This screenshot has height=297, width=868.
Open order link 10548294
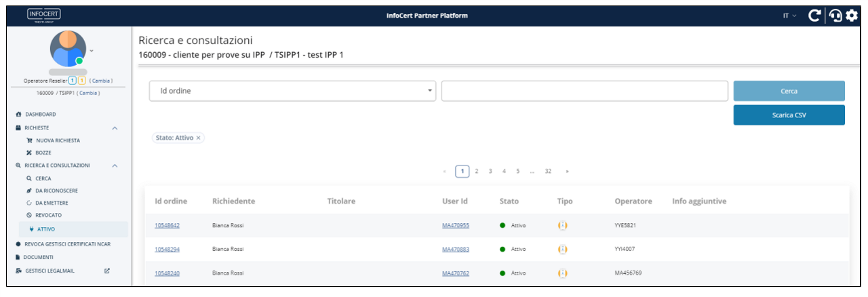pos(167,249)
